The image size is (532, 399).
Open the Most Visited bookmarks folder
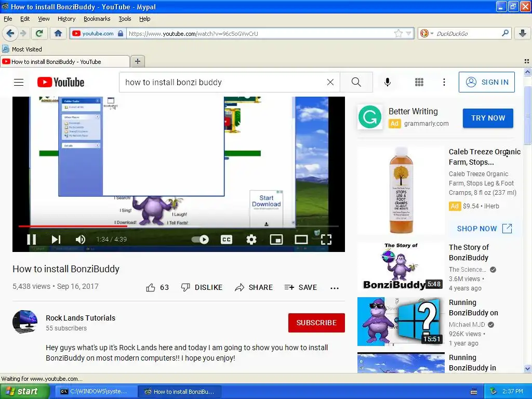[22, 49]
